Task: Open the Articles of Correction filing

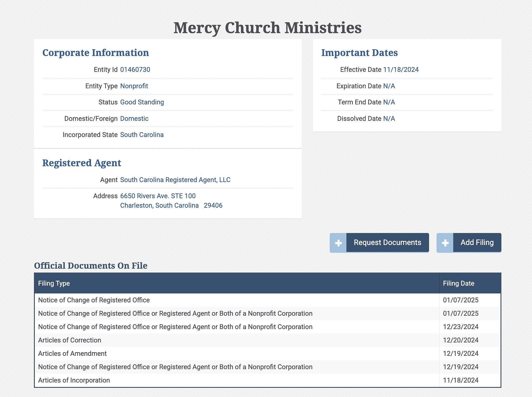Action: point(70,340)
